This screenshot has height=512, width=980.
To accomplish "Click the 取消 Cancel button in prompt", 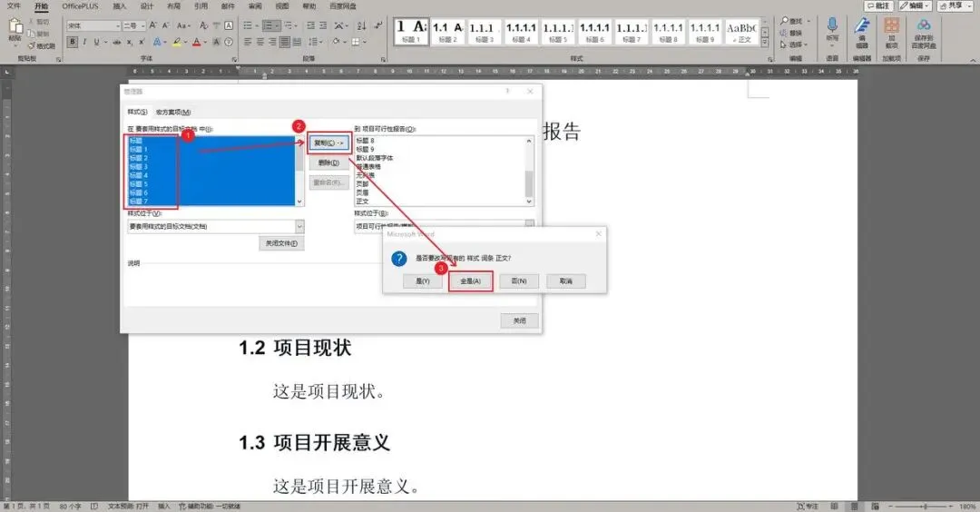I will click(566, 281).
